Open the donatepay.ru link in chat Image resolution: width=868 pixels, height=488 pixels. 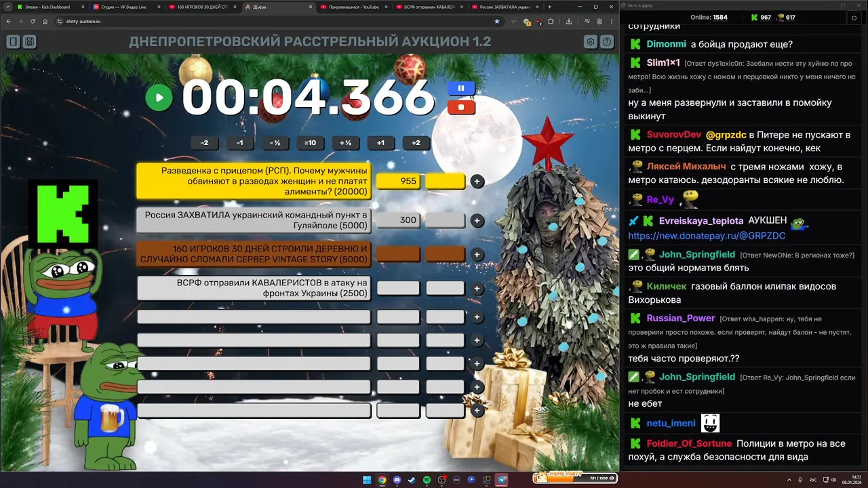pyautogui.click(x=707, y=236)
